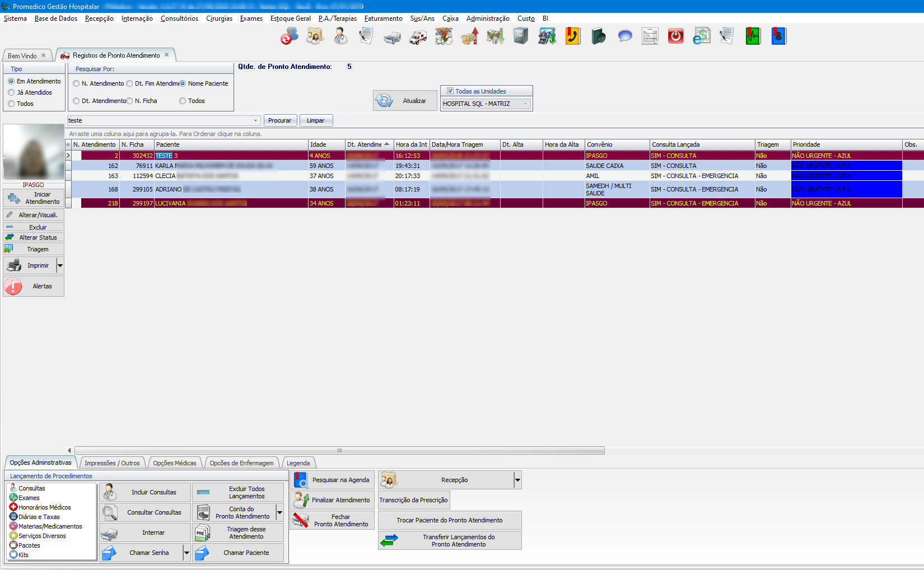Viewport: 924px width, 570px height.
Task: Expand the 'HOSPITAL SQL - MATRIZ' dropdown
Action: pyautogui.click(x=525, y=104)
